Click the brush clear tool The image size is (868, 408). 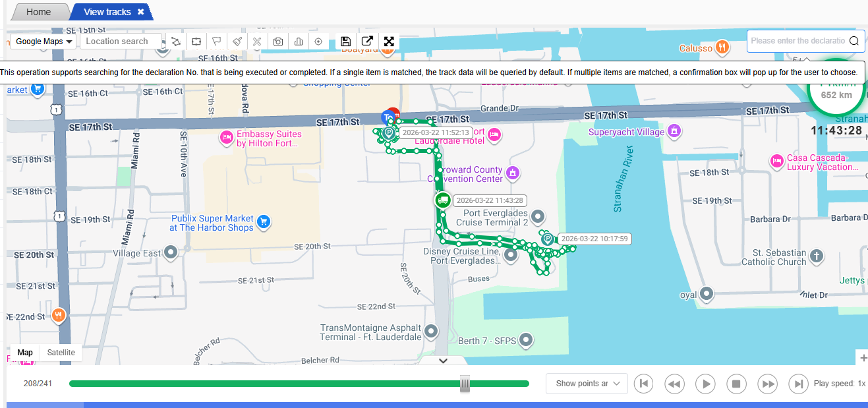237,42
